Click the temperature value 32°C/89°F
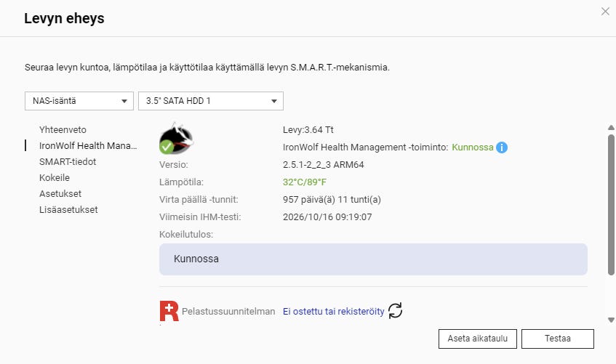The image size is (616, 364). click(305, 182)
